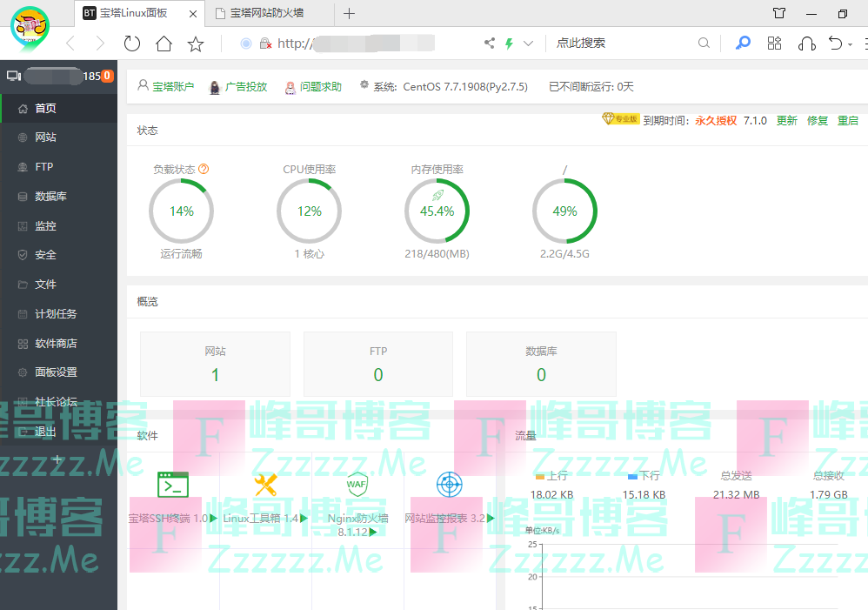Open the 宝塔SSH终端 software icon
This screenshot has height=610, width=868.
click(172, 485)
